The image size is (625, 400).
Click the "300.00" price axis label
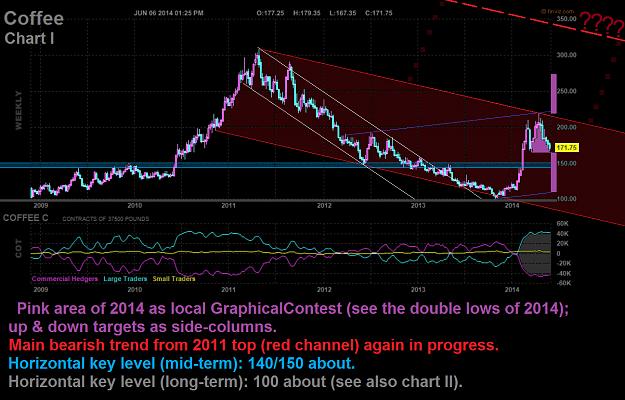566,55
